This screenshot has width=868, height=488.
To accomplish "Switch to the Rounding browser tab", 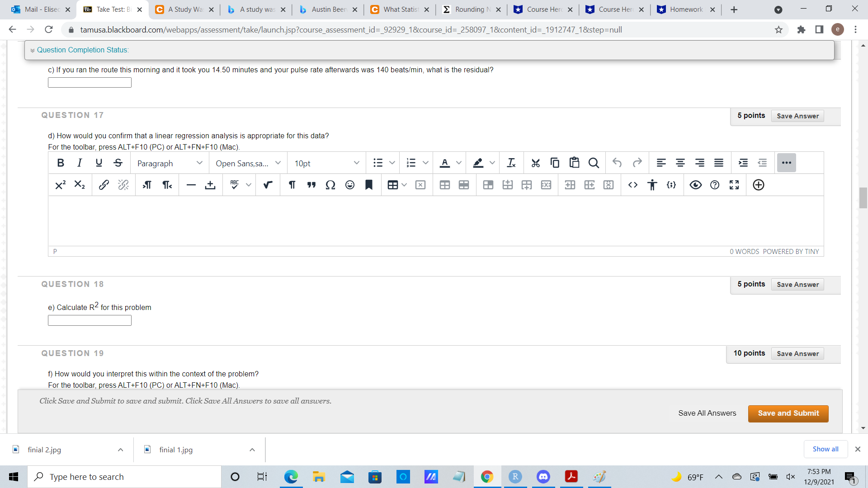I will click(469, 9).
